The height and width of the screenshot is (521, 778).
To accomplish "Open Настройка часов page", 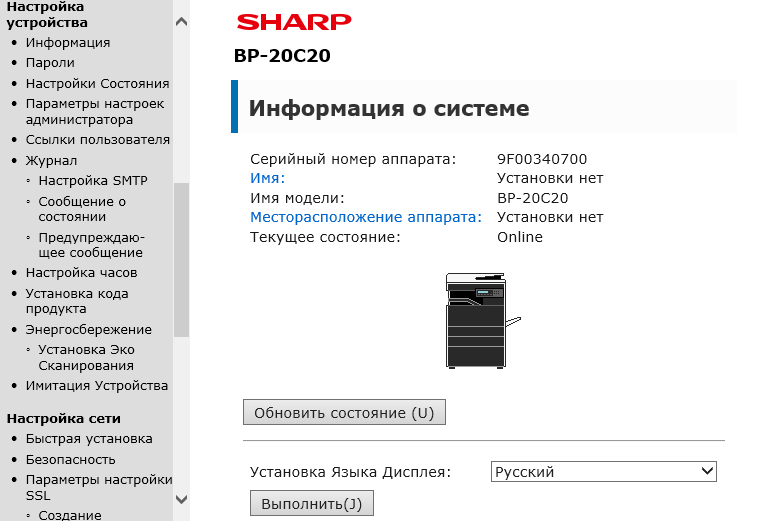I will [x=81, y=273].
